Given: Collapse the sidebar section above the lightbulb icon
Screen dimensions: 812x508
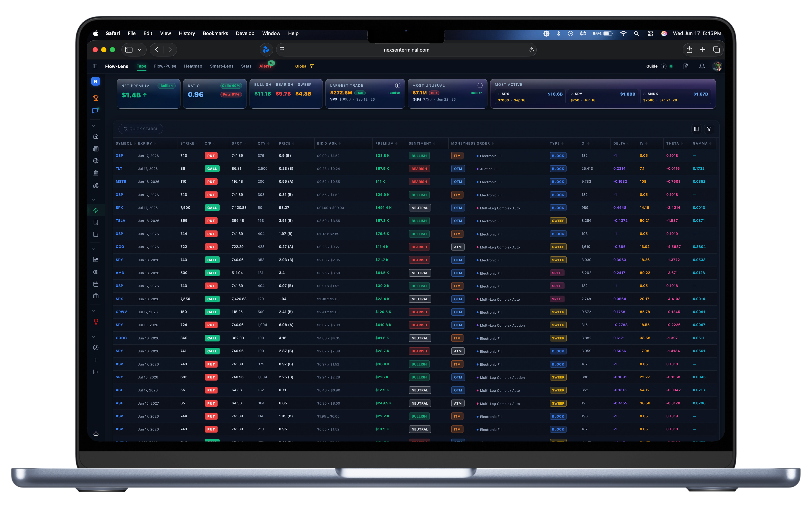Looking at the screenshot, I should coord(94,311).
